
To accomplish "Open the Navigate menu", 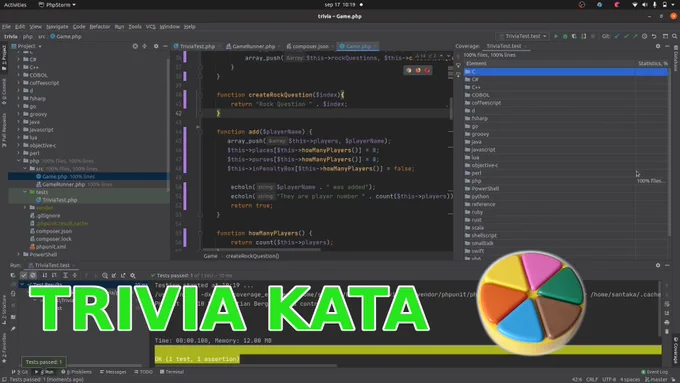I will point(57,27).
